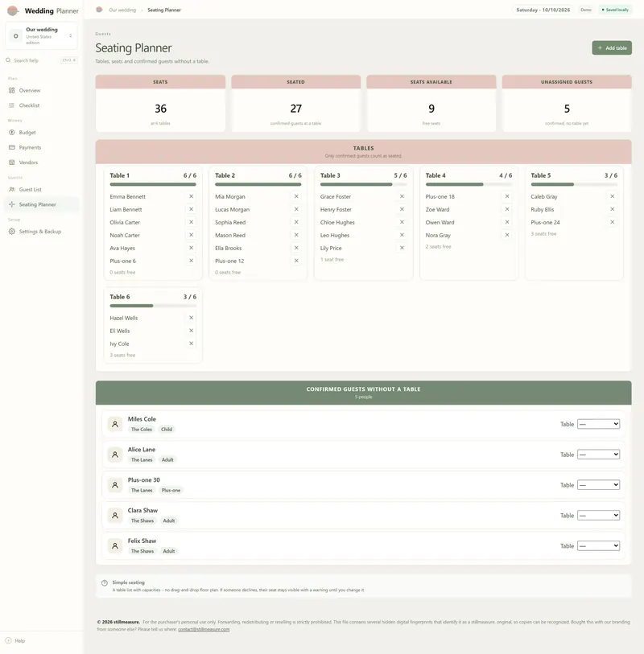Click Miles Cole's person avatar icon
Screen dimensions: 644x654
pos(115,424)
